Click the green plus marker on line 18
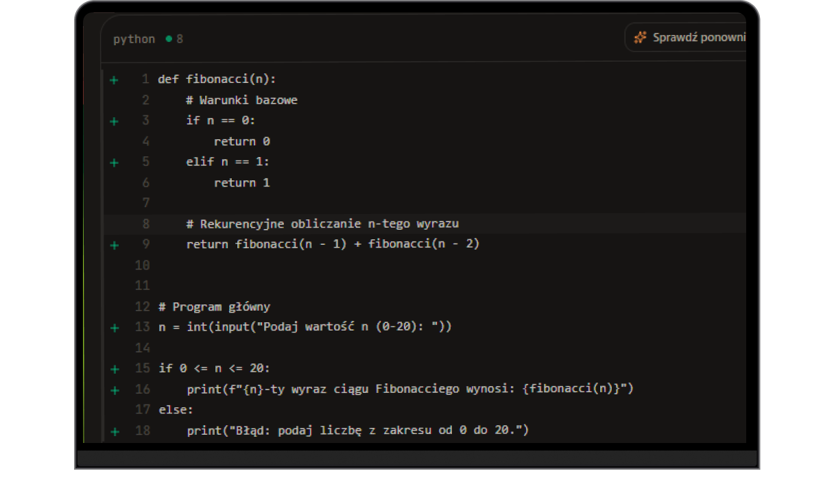 click(x=115, y=432)
